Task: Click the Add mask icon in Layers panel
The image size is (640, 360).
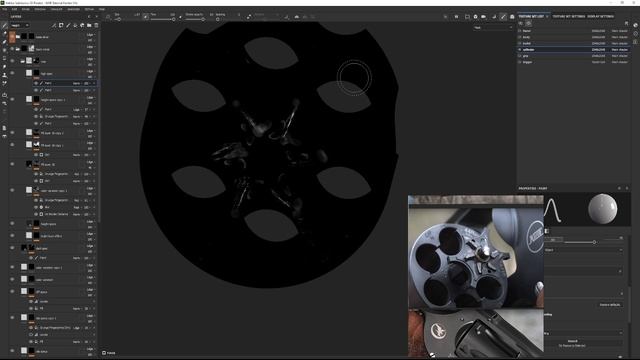Action: [61, 25]
